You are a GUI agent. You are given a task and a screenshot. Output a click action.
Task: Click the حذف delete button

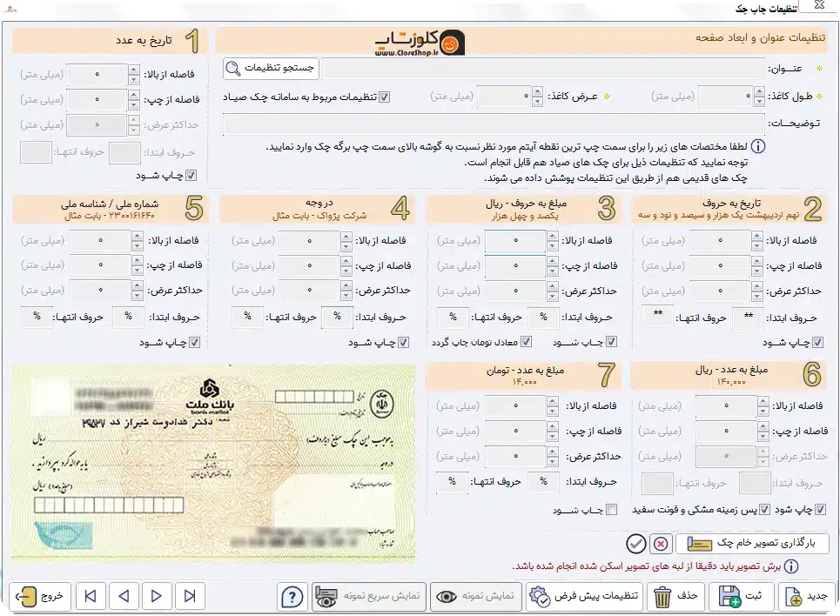tap(675, 596)
